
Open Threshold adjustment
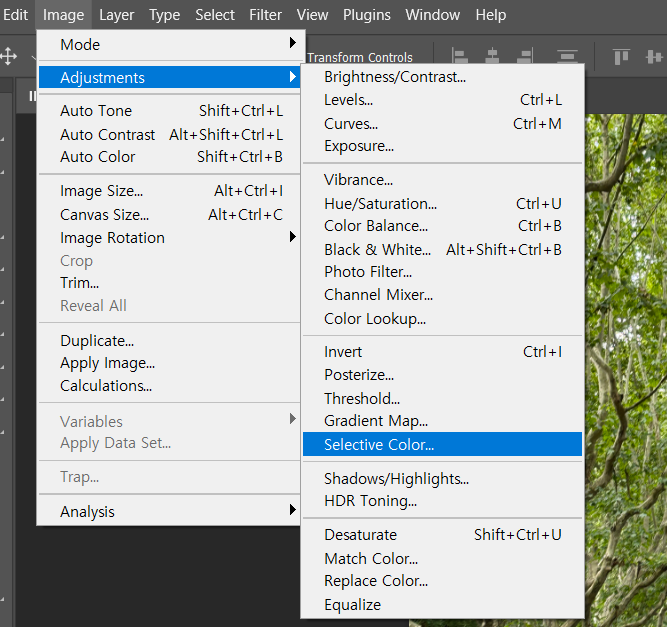pos(442,398)
